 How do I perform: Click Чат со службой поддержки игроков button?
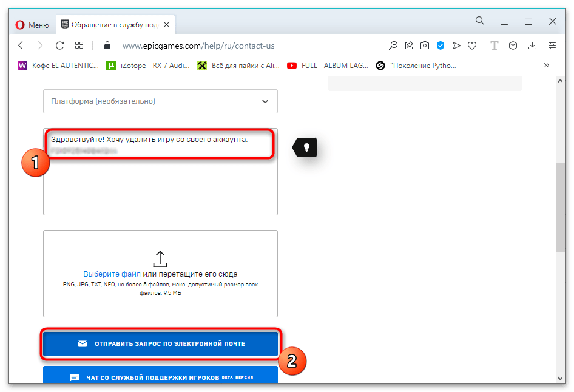click(x=160, y=375)
